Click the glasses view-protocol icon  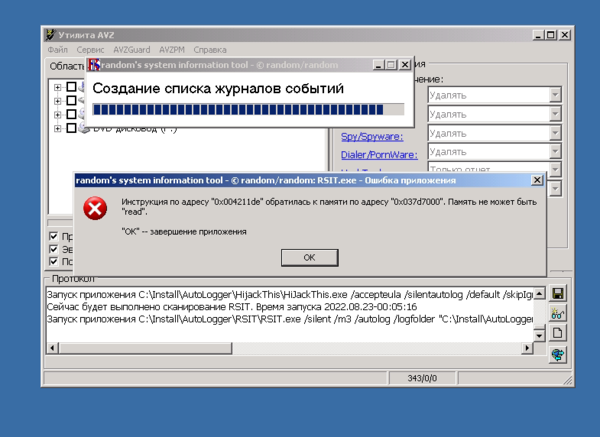pyautogui.click(x=558, y=314)
